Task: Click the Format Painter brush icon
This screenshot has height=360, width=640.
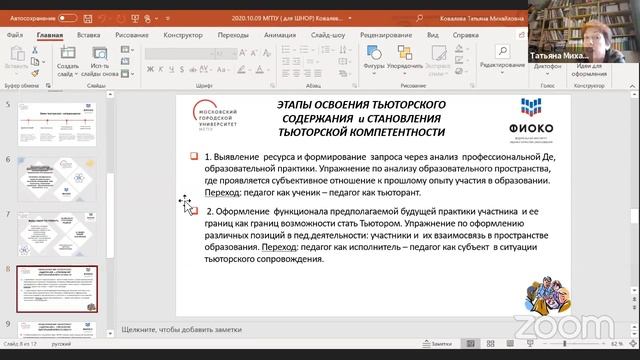Action: click(x=35, y=73)
